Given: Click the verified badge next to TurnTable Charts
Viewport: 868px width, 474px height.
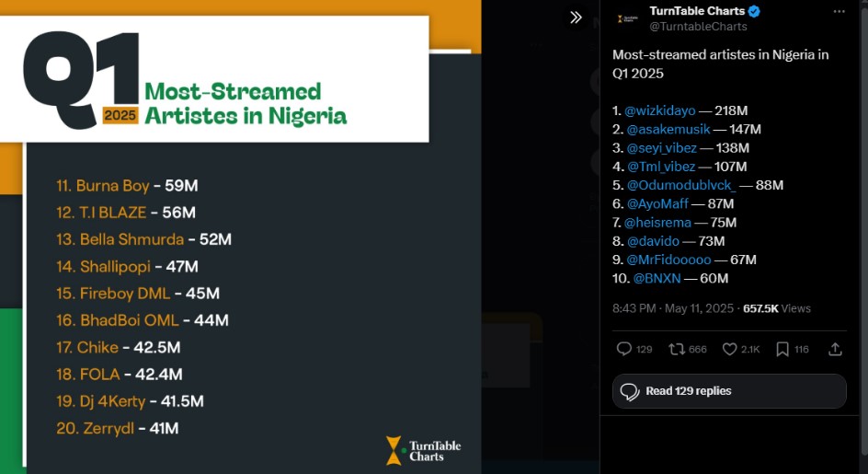Looking at the screenshot, I should (x=755, y=11).
